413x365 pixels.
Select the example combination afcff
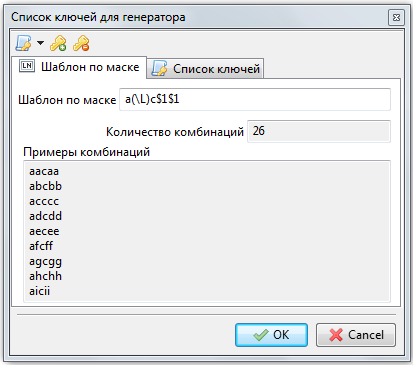click(41, 246)
